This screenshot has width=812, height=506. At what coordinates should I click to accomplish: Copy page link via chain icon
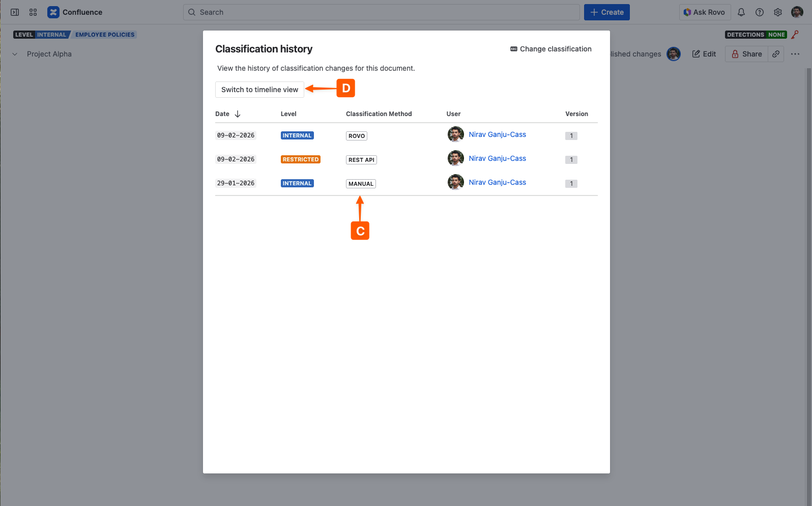pyautogui.click(x=776, y=54)
